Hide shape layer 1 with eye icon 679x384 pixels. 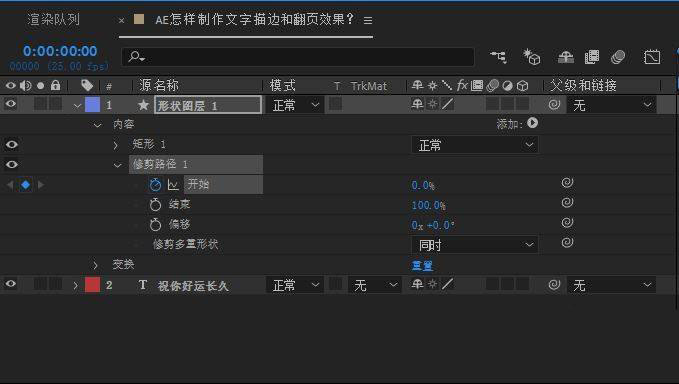coord(11,104)
